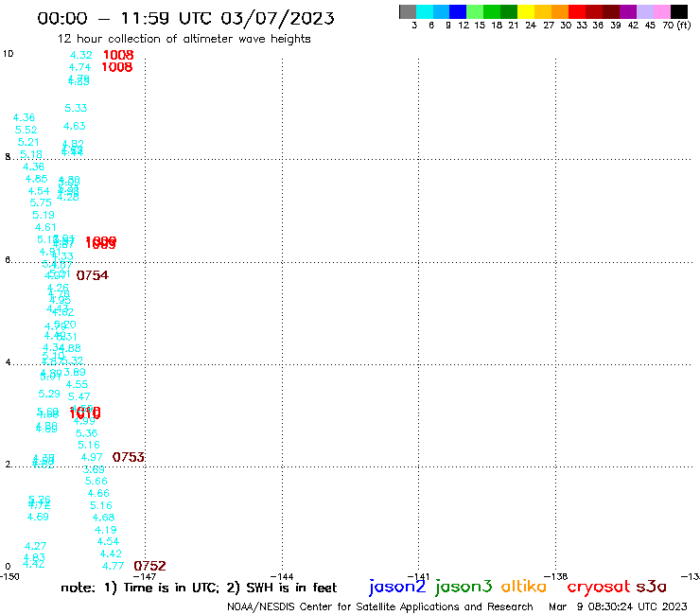The width and height of the screenshot is (700, 615).
Task: Click the blue 'jason2' satellite label
Action: pyautogui.click(x=397, y=587)
